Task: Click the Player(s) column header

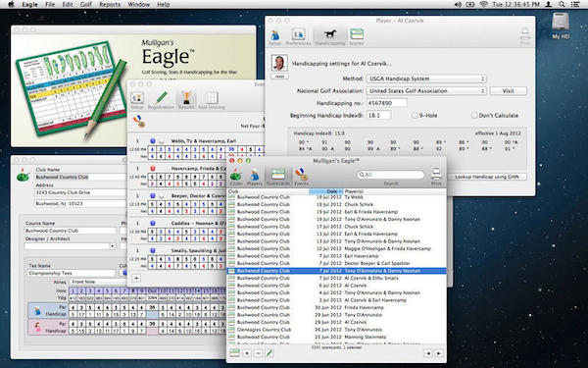Action: [x=395, y=191]
